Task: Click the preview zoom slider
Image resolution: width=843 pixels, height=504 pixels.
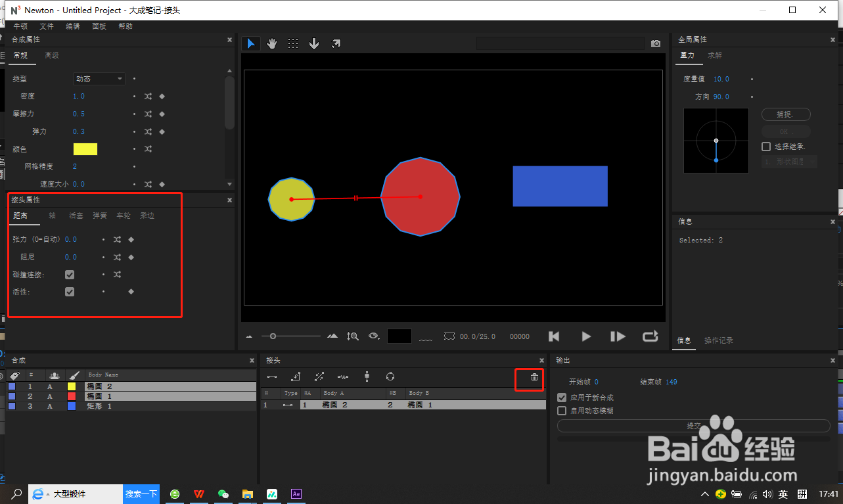Action: (x=291, y=336)
